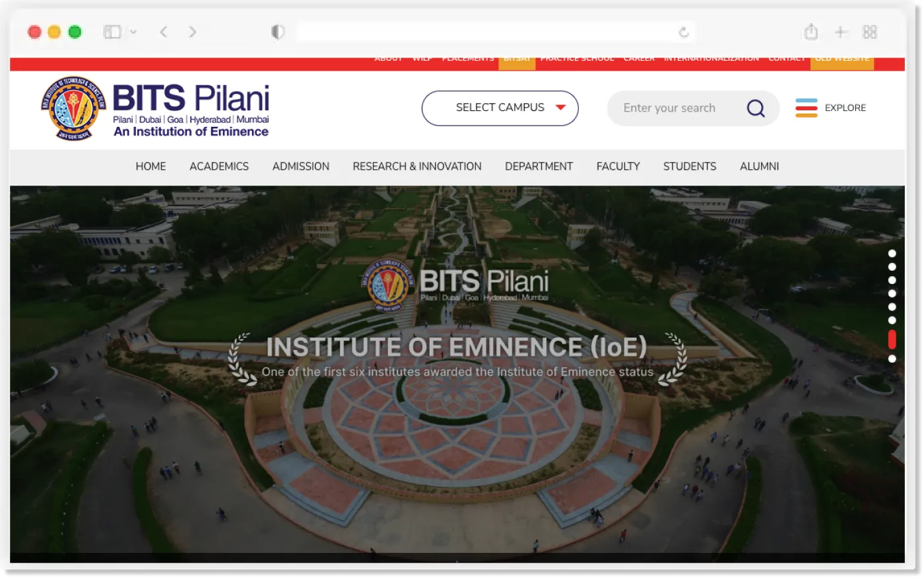Toggle the Safari sidebar icon
The height and width of the screenshot is (578, 924).
(112, 32)
